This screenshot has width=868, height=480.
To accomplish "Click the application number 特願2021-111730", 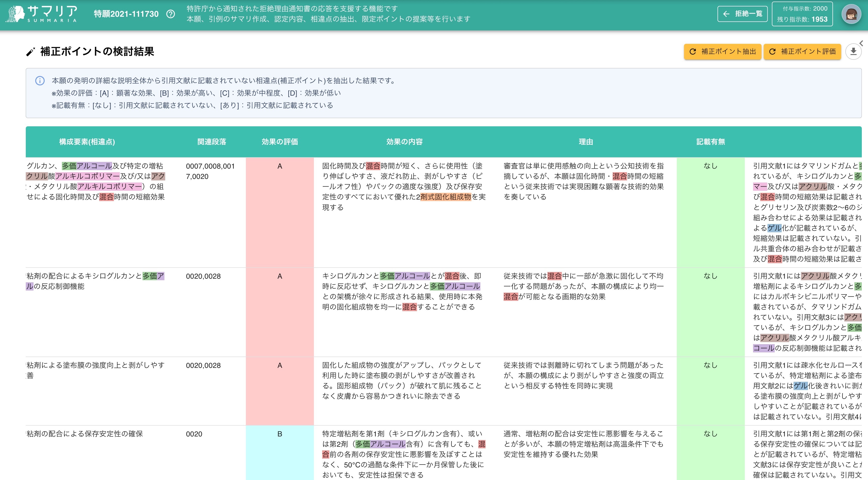I will (126, 14).
